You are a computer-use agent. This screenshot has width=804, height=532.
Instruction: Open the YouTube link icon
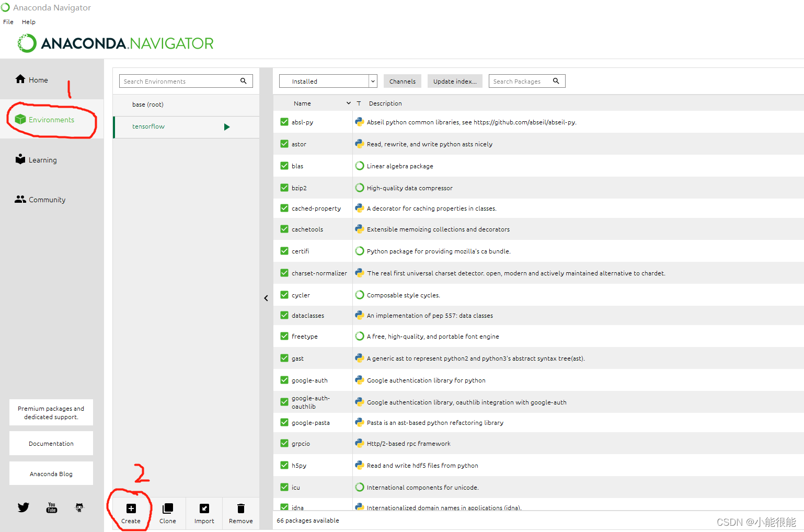[x=52, y=507]
